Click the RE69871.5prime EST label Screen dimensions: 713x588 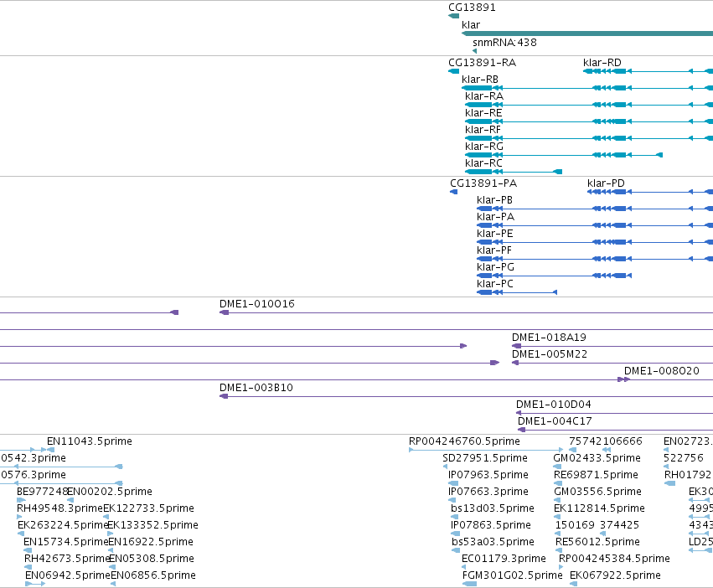point(597,475)
